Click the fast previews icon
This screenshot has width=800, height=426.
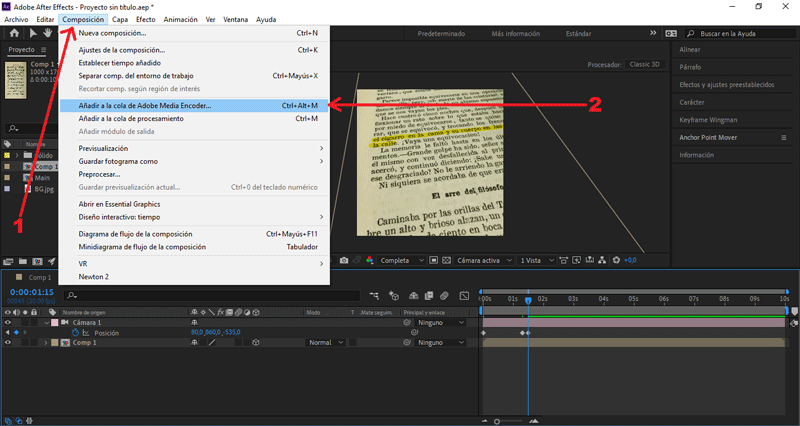(x=577, y=260)
